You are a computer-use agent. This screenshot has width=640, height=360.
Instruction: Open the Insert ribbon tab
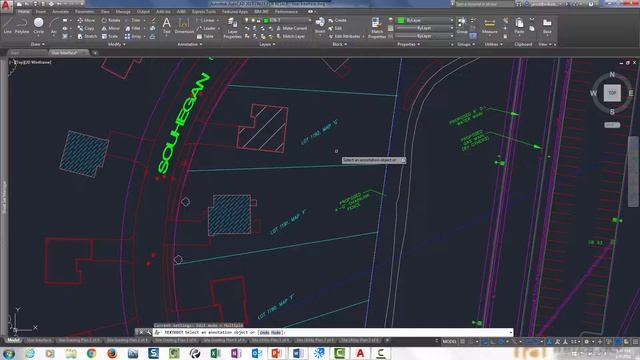(x=41, y=12)
